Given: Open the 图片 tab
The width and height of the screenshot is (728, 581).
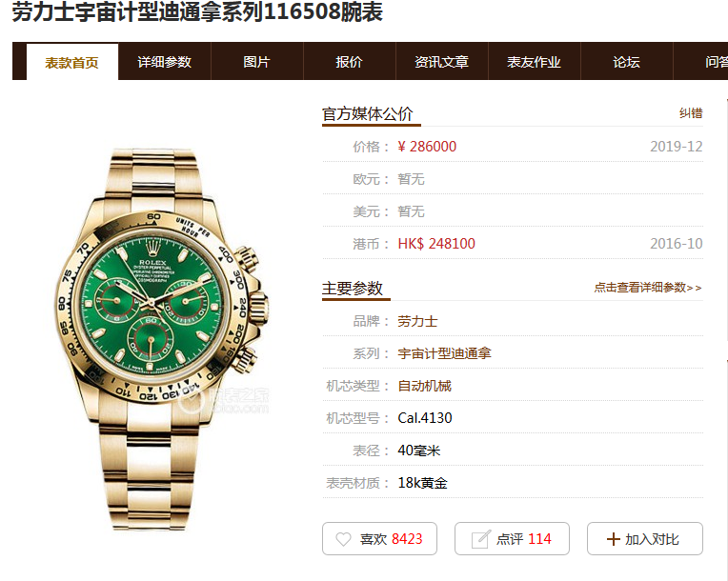Looking at the screenshot, I should tap(256, 62).
